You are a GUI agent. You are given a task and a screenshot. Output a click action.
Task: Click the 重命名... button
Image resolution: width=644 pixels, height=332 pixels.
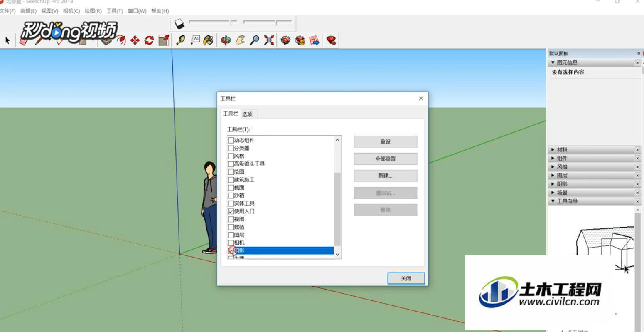[x=386, y=193]
